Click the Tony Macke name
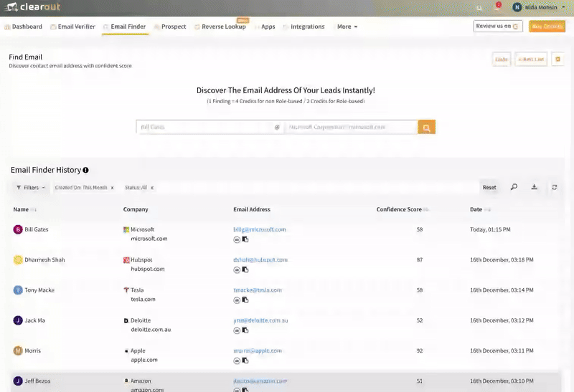 coord(39,290)
